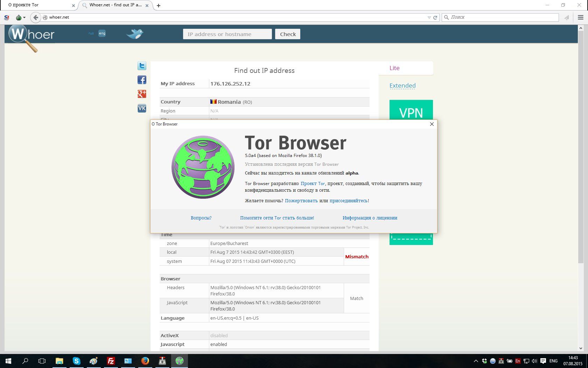Open File Explorer from the taskbar

[x=59, y=361]
